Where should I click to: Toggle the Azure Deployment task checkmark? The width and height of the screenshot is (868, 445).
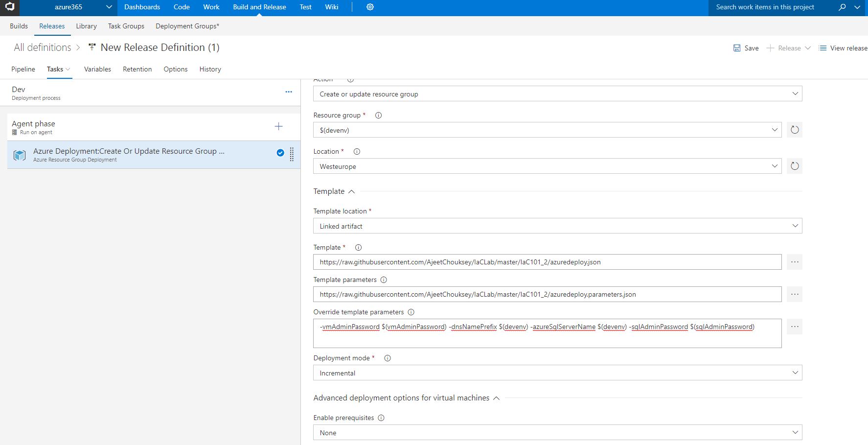(280, 153)
